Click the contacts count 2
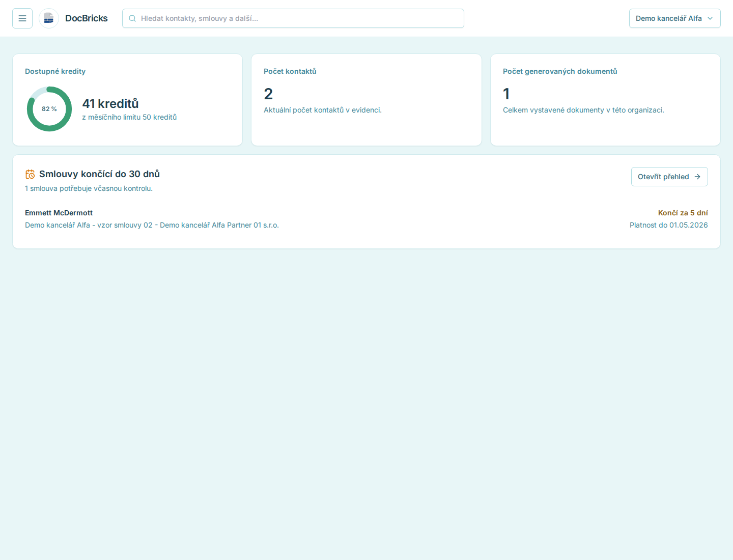Viewport: 733px width, 560px height. (x=268, y=94)
